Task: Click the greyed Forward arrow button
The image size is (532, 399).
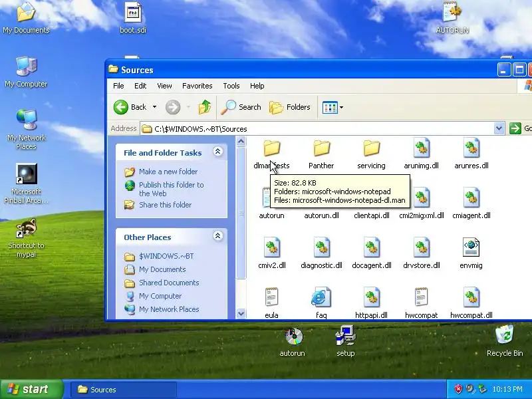Action: [173, 107]
